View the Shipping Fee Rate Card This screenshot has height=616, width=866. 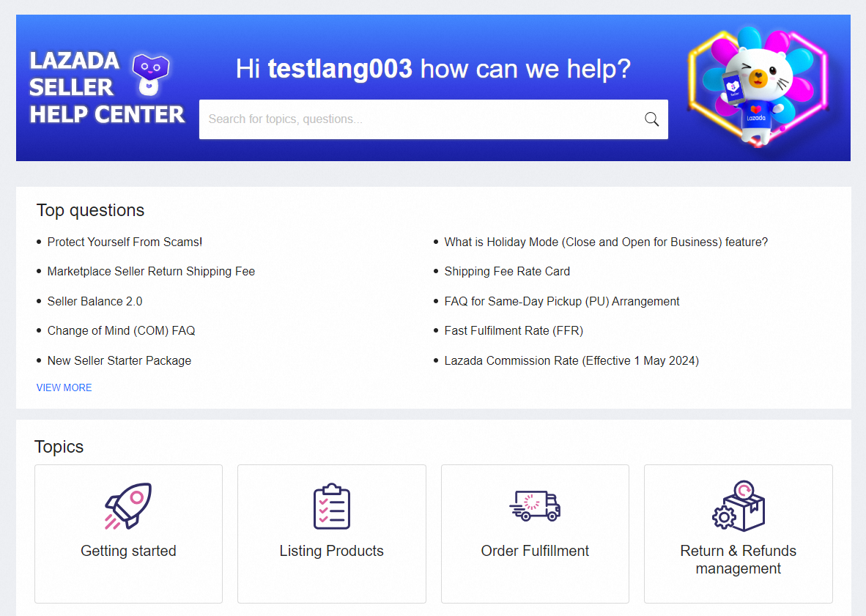(x=506, y=271)
